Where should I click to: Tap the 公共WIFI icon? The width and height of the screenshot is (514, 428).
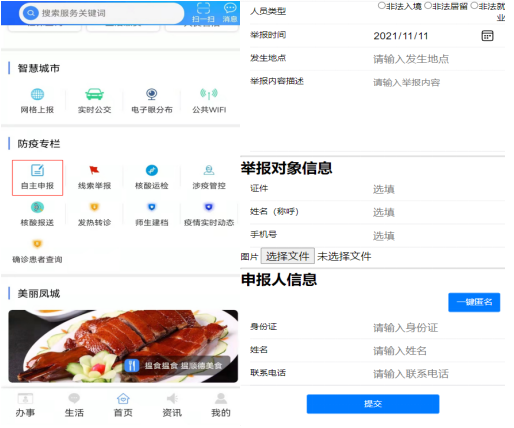(x=209, y=100)
